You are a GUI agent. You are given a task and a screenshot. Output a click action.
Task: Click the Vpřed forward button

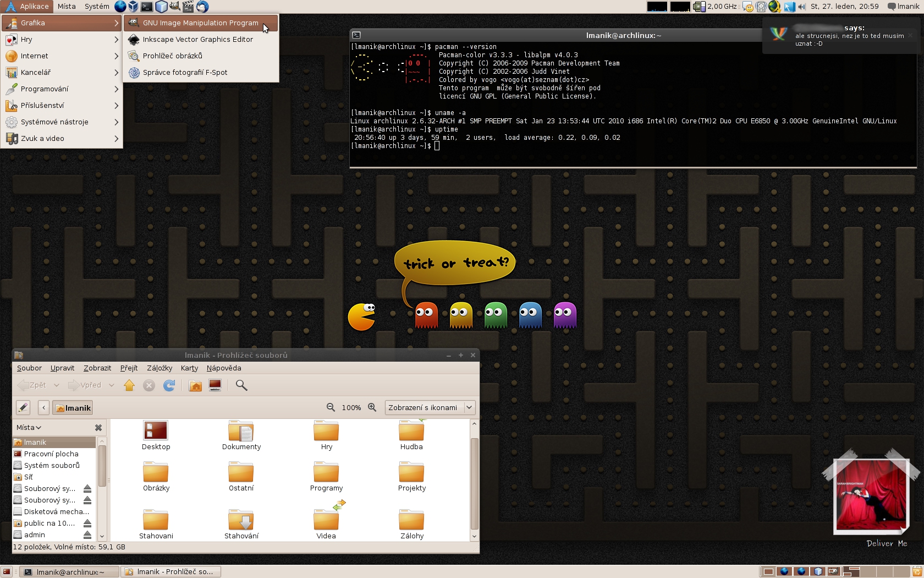(x=85, y=385)
